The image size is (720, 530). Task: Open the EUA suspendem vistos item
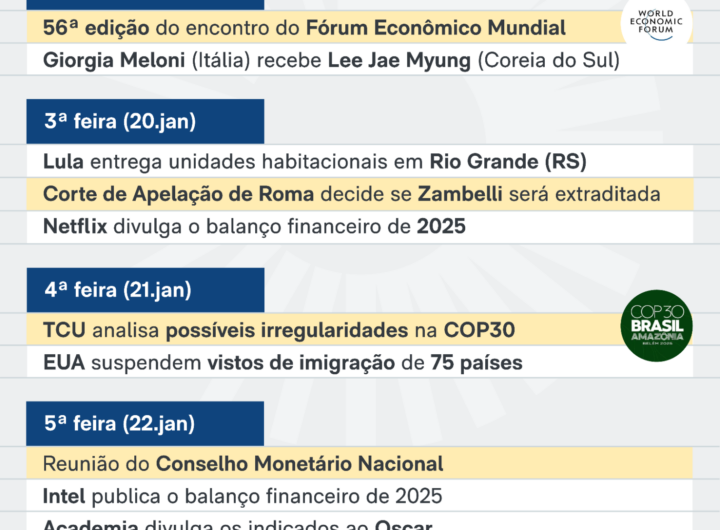click(x=282, y=362)
